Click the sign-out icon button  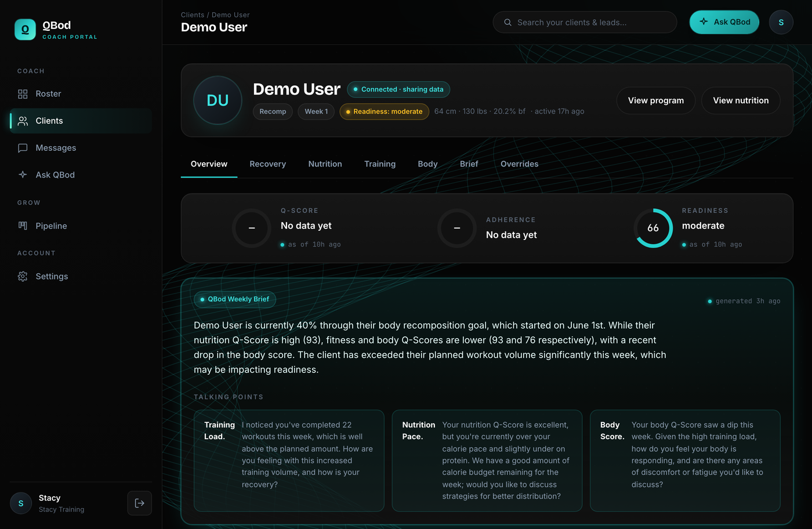pyautogui.click(x=140, y=503)
